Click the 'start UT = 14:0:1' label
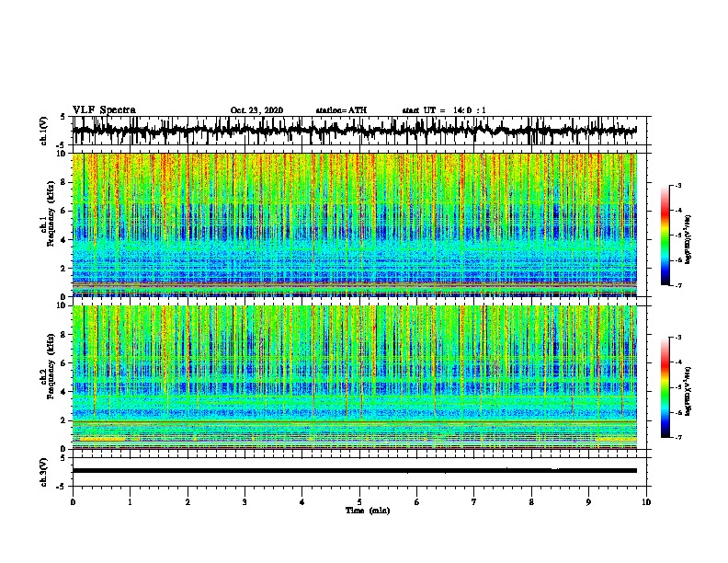 point(444,110)
